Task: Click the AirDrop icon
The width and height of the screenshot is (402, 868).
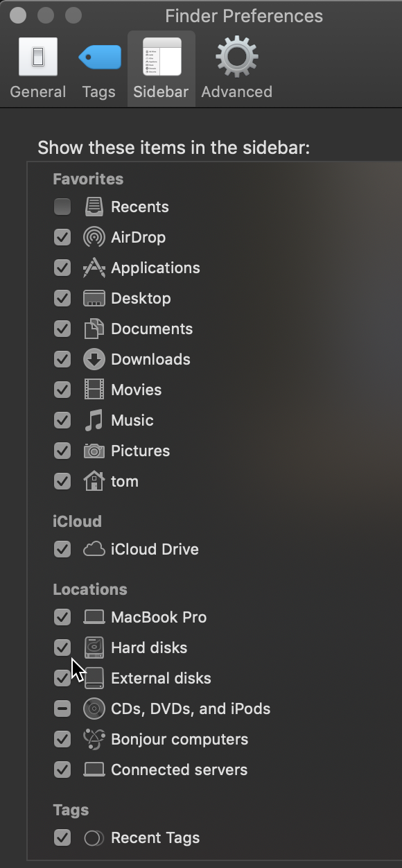Action: pyautogui.click(x=94, y=237)
